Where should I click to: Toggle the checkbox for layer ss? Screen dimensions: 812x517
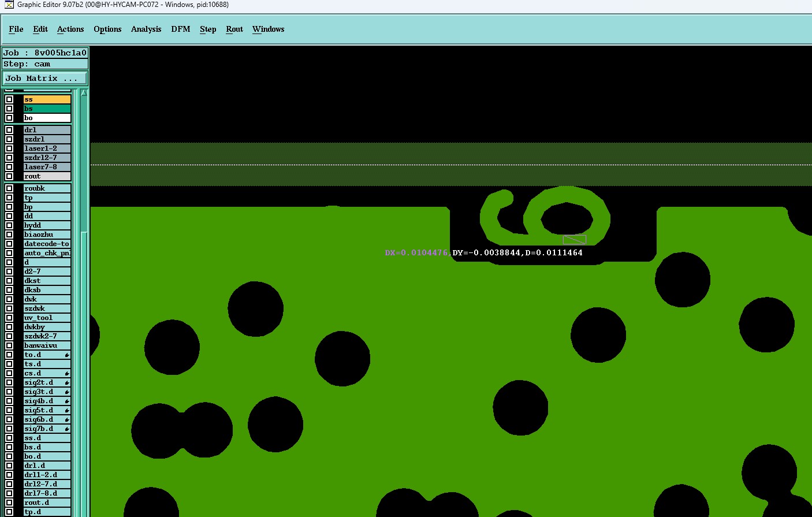coord(9,99)
